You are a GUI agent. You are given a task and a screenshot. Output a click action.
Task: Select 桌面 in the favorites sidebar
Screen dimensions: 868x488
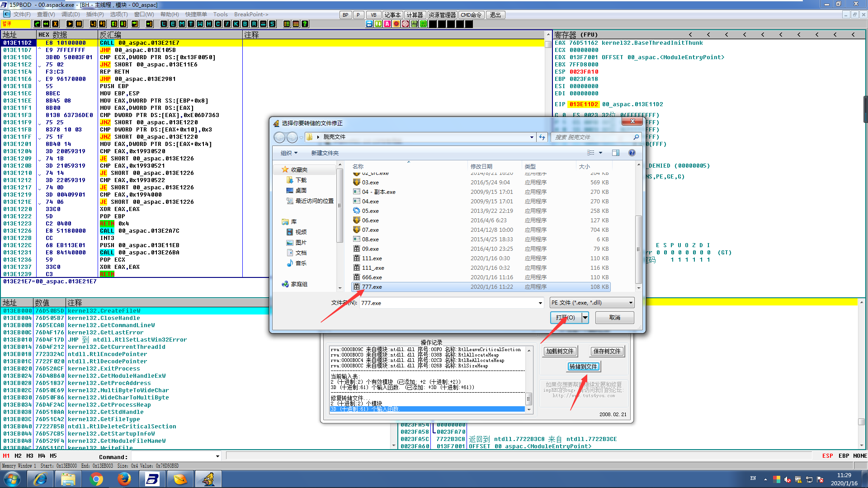[x=301, y=190]
